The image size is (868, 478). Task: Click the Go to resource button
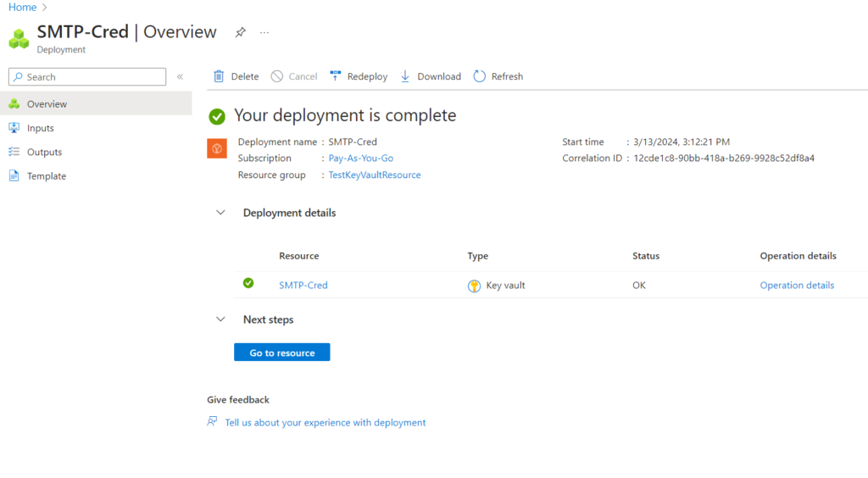281,353
